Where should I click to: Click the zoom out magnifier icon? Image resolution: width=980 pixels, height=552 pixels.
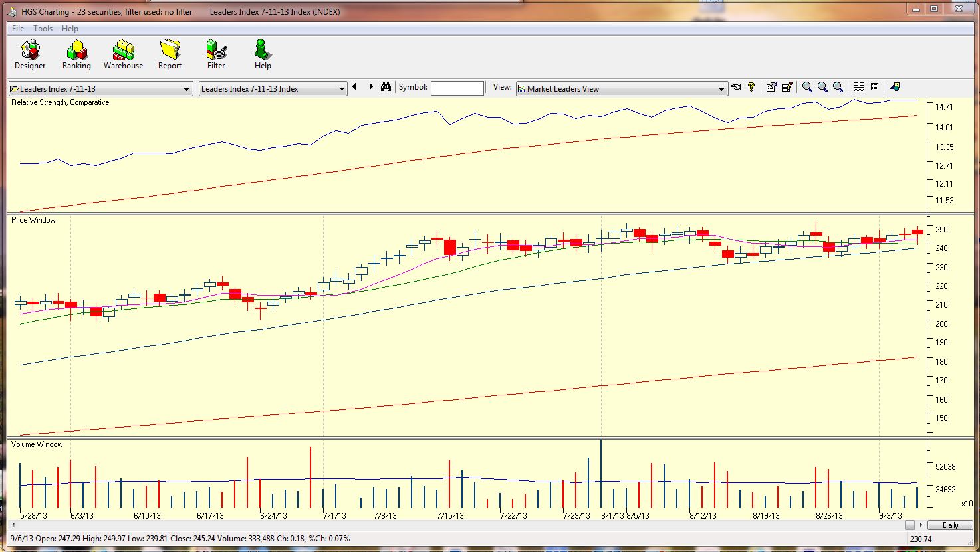point(838,87)
